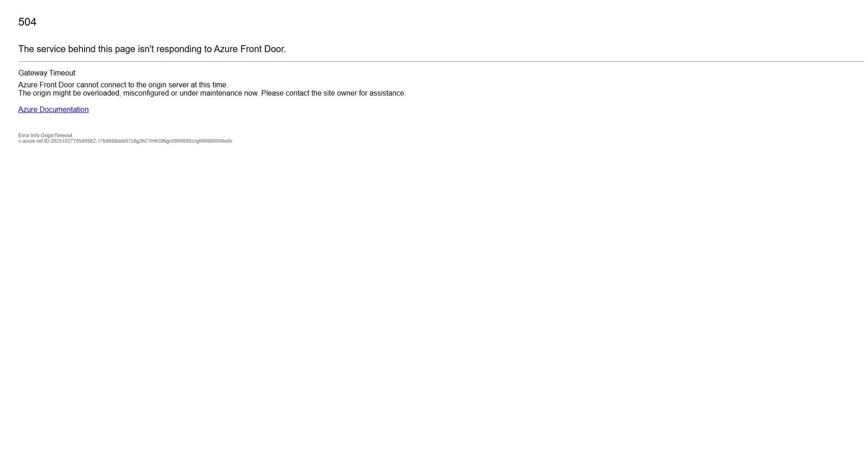Image resolution: width=868 pixels, height=476 pixels.
Task: Open the Azure Documentation link
Action: 53,110
